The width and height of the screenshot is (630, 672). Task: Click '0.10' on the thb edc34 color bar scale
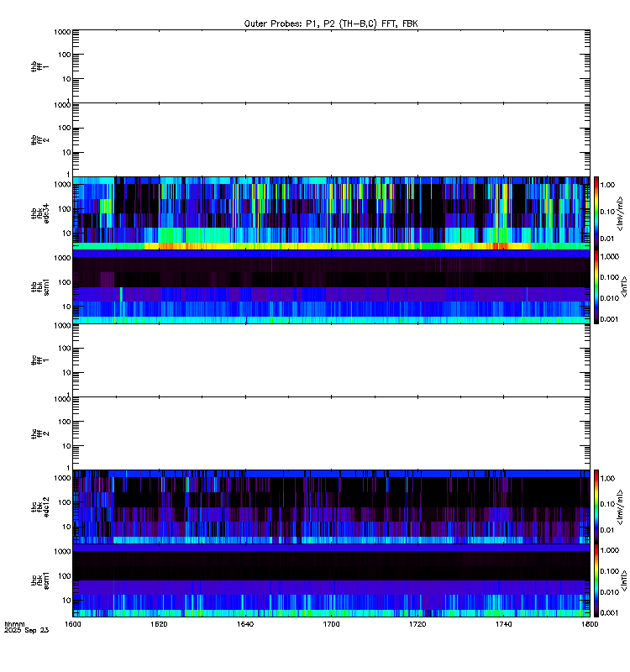click(x=607, y=212)
